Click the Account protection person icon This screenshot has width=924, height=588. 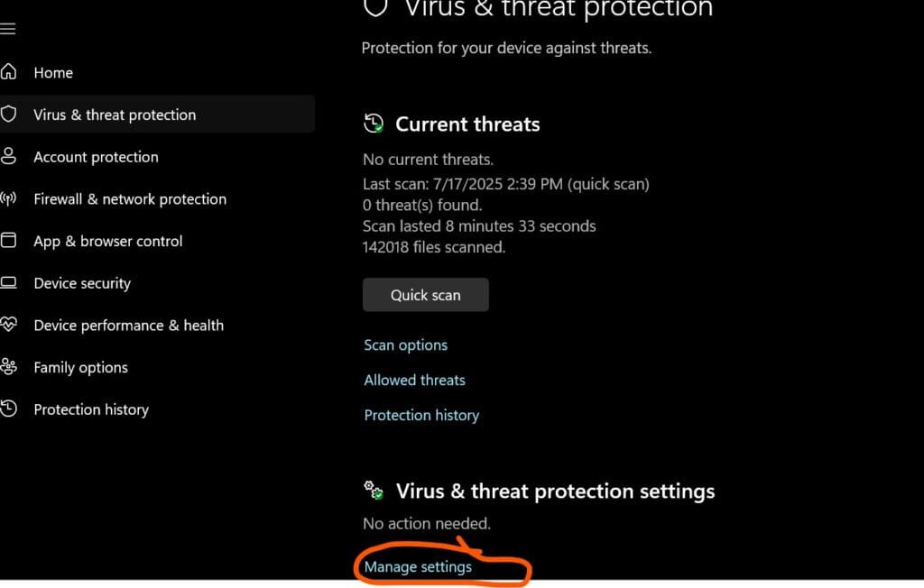tap(8, 156)
